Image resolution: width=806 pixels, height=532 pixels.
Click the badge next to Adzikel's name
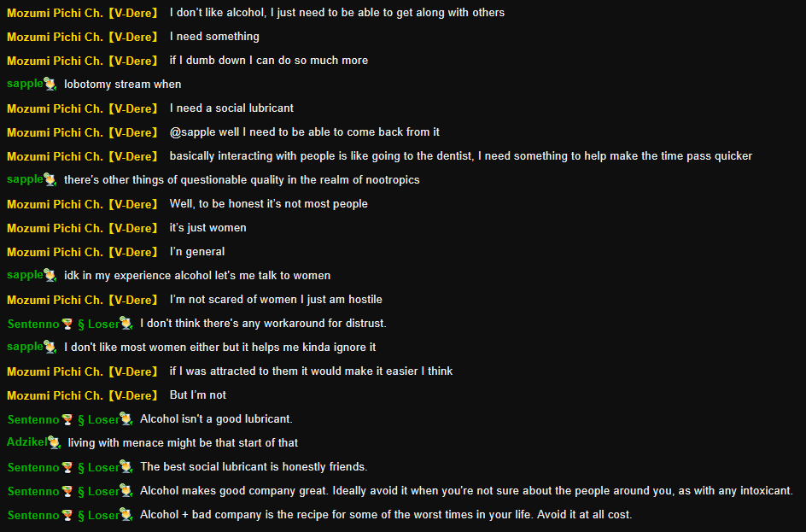[55, 442]
